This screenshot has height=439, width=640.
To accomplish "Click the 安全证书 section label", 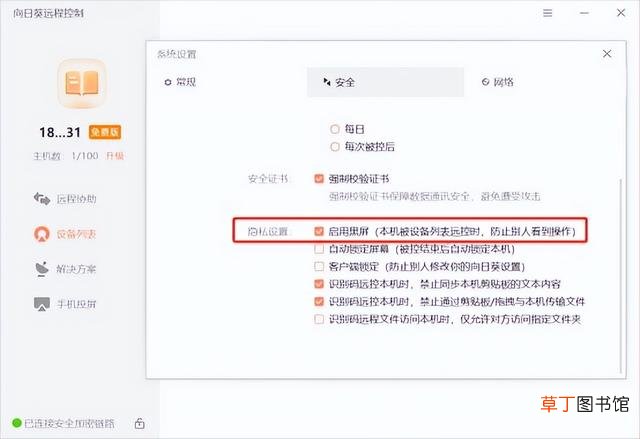I will 268,179.
